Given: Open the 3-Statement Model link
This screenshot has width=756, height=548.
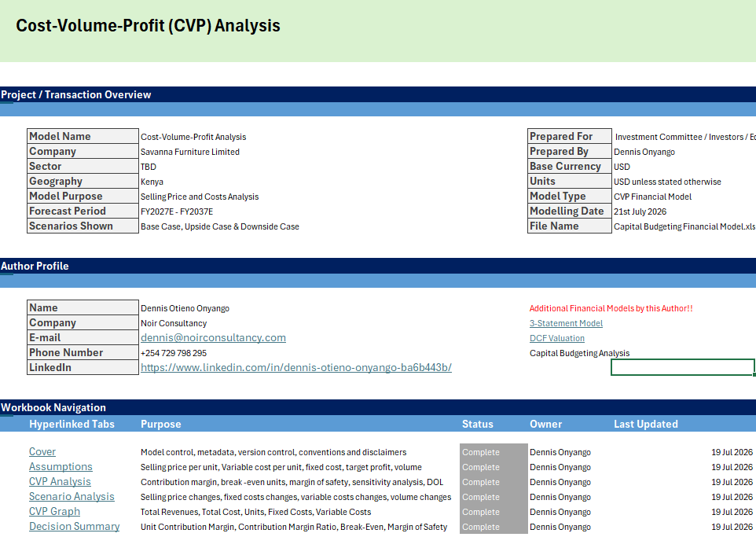Looking at the screenshot, I should (566, 323).
